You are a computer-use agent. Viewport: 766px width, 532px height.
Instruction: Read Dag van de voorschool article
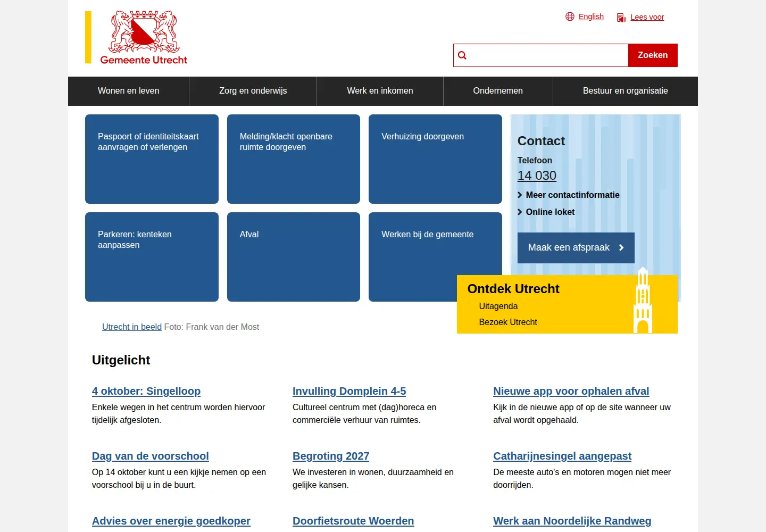(x=151, y=456)
